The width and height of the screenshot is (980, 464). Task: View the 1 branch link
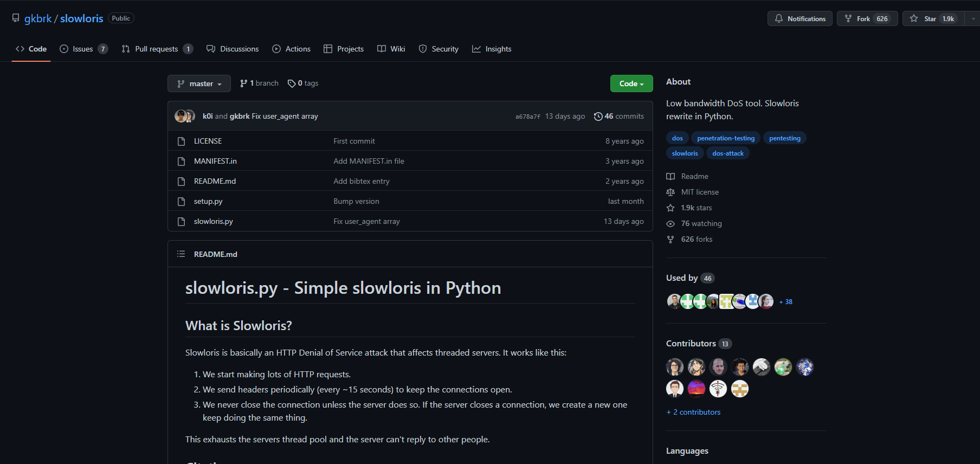(x=259, y=83)
